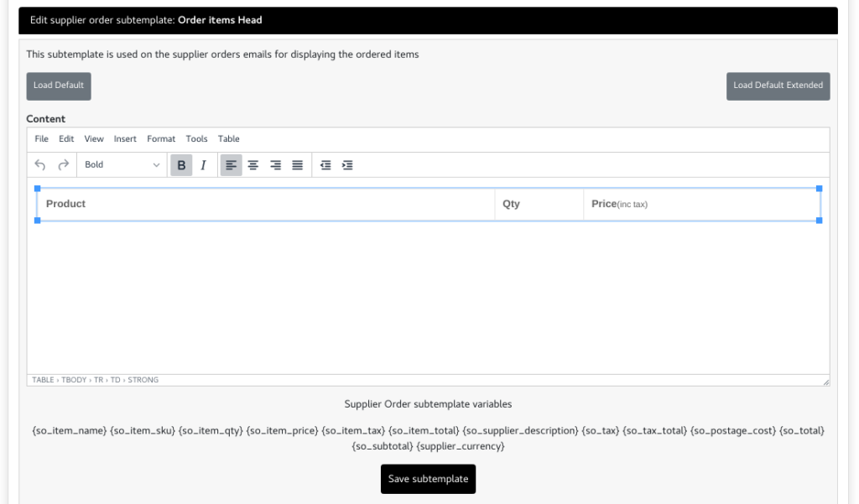Click the Save subtemplate button
This screenshot has width=859, height=504.
click(428, 479)
